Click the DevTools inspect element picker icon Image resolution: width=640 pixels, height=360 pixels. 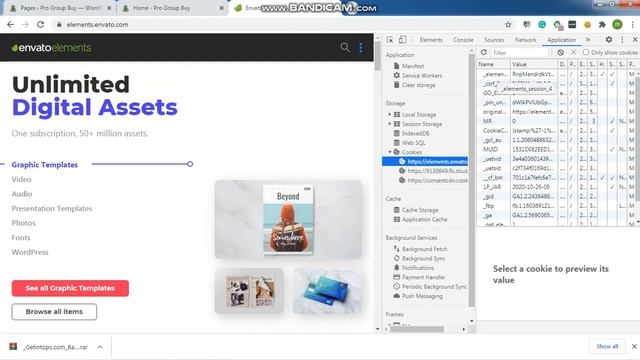point(390,40)
